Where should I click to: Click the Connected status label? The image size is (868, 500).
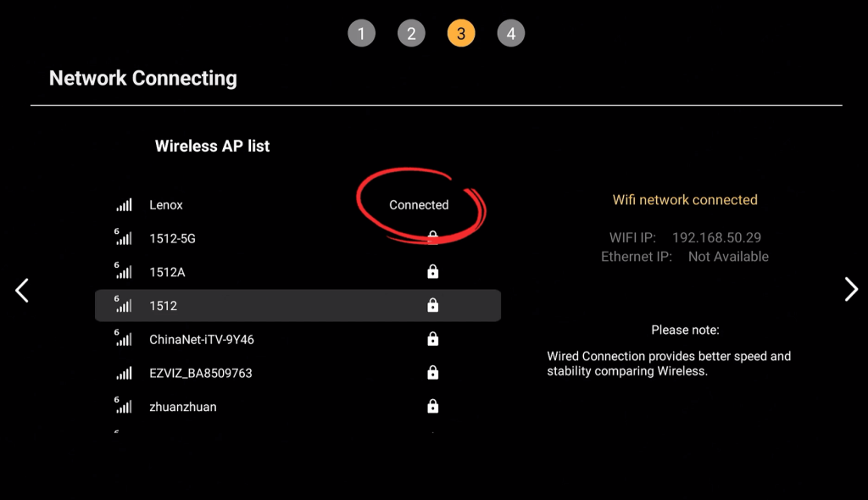tap(418, 204)
